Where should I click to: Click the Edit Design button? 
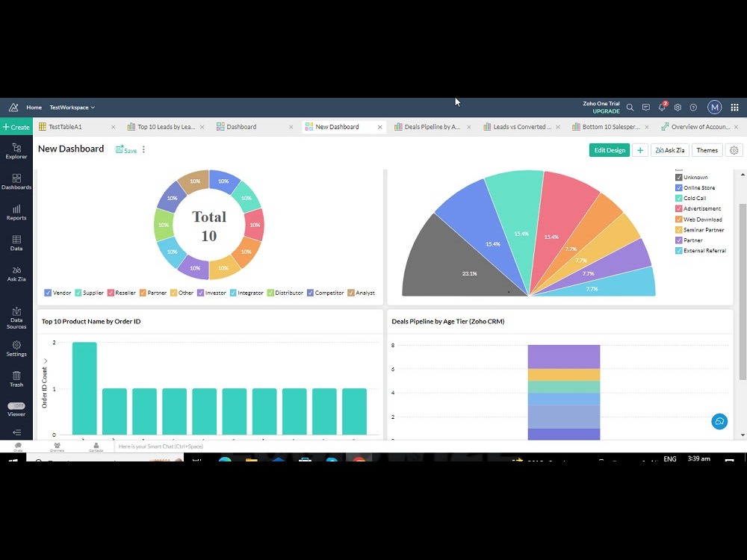[610, 150]
